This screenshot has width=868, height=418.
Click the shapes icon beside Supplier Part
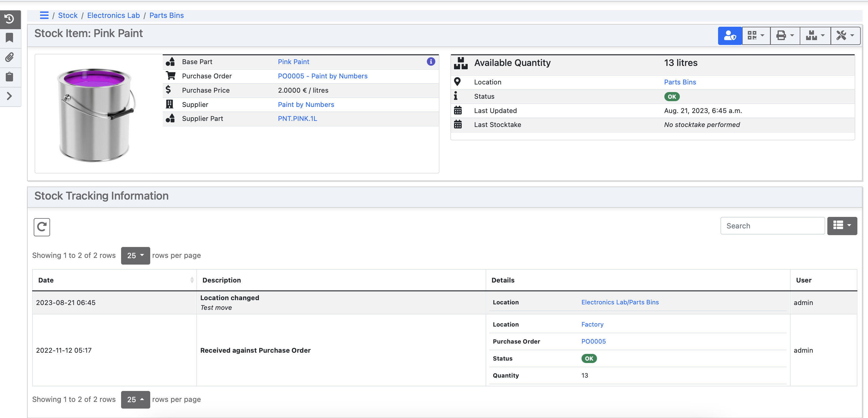(170, 118)
